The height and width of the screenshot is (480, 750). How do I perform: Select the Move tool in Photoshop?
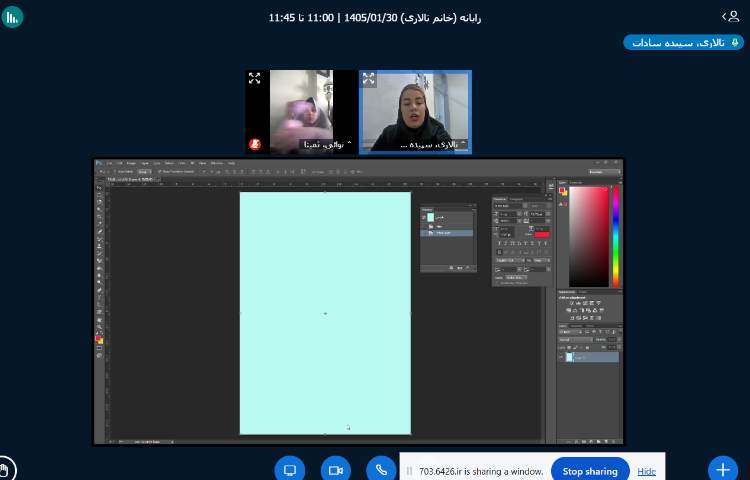click(x=99, y=188)
